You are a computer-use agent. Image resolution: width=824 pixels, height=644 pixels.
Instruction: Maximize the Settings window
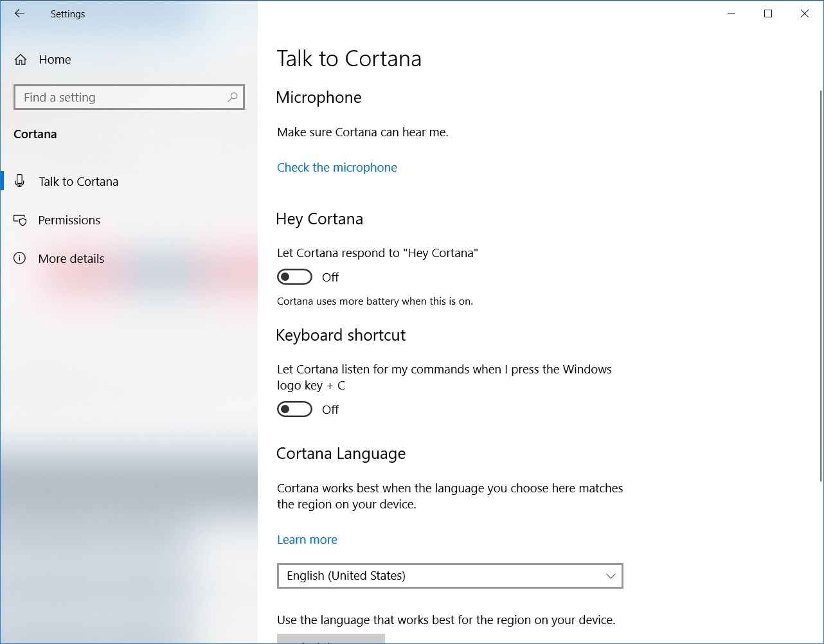tap(767, 13)
